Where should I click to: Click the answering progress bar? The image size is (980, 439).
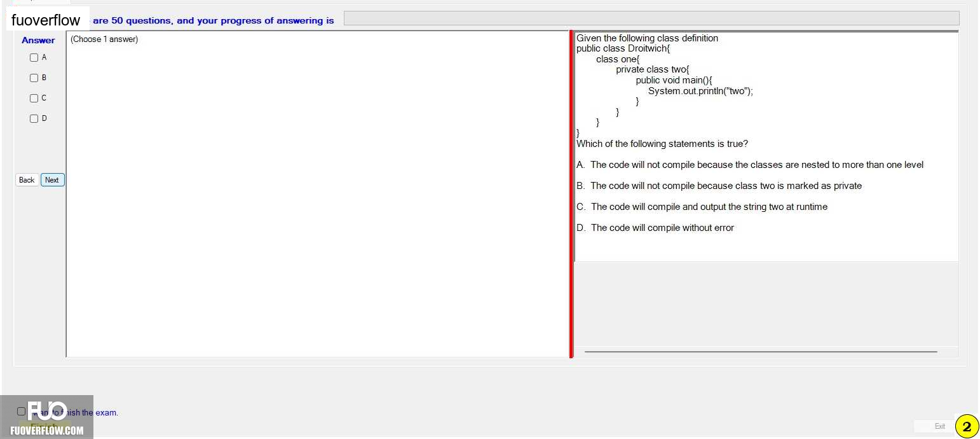651,18
